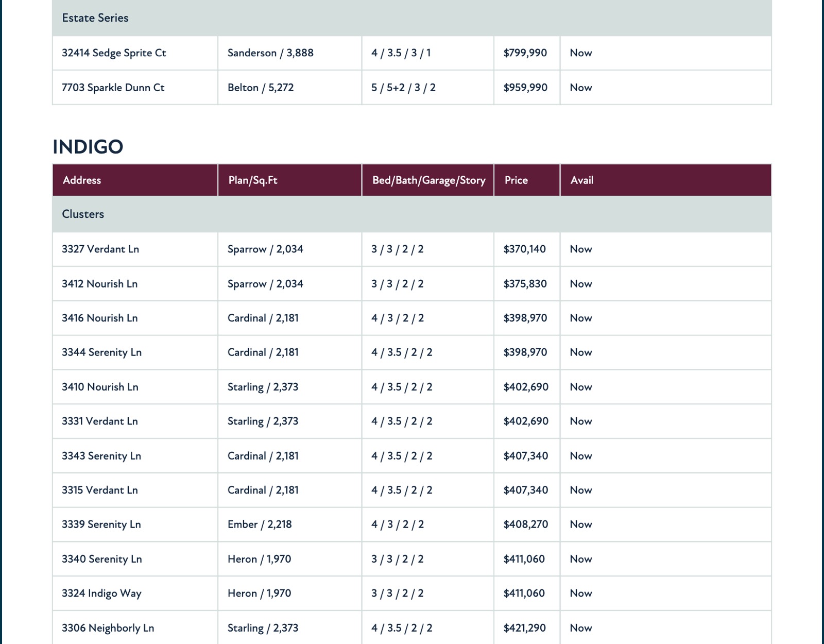
Task: Select the 7703 Sparkle Dunn Ct address
Action: tap(113, 88)
